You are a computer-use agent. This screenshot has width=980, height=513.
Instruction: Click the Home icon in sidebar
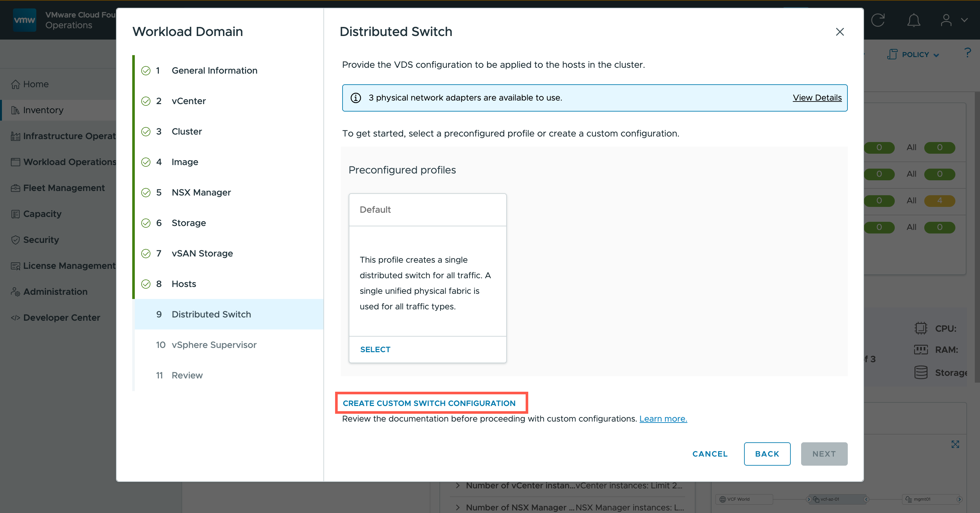click(15, 84)
